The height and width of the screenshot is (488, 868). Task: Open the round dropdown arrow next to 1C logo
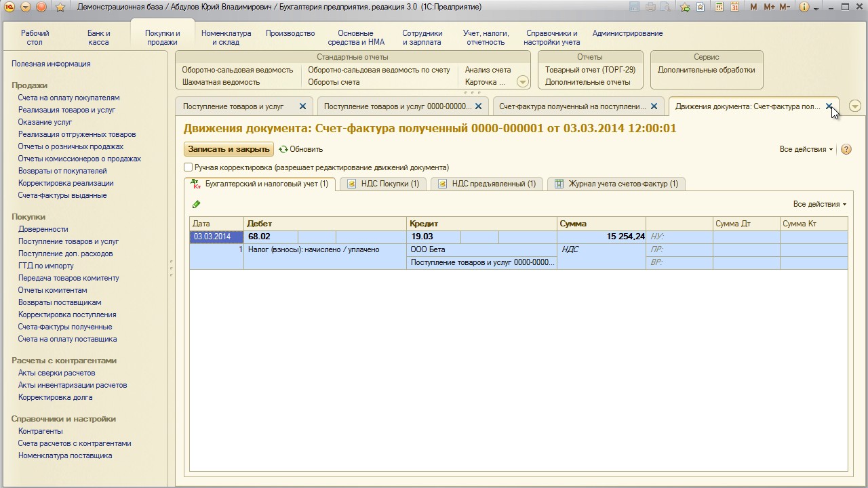point(26,7)
